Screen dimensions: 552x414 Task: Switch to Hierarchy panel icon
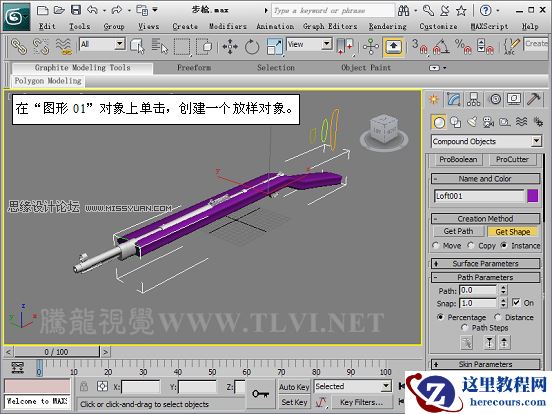(473, 100)
